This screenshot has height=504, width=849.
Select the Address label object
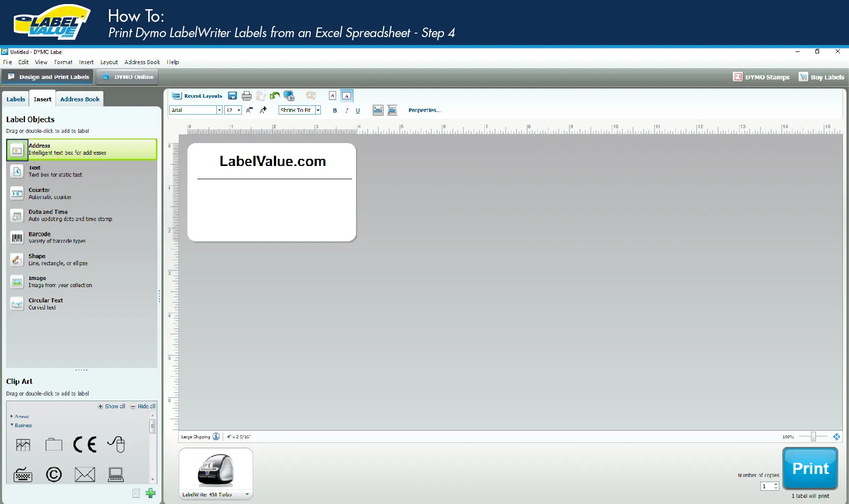81,149
